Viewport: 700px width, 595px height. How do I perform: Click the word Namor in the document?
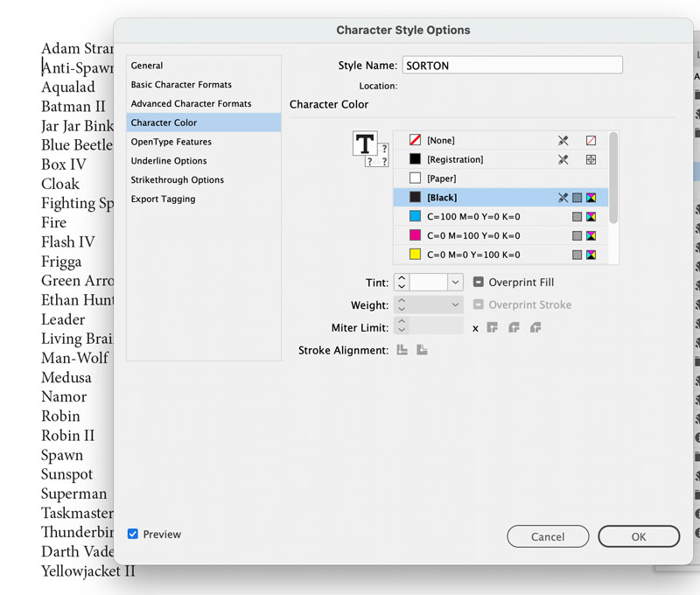click(64, 397)
